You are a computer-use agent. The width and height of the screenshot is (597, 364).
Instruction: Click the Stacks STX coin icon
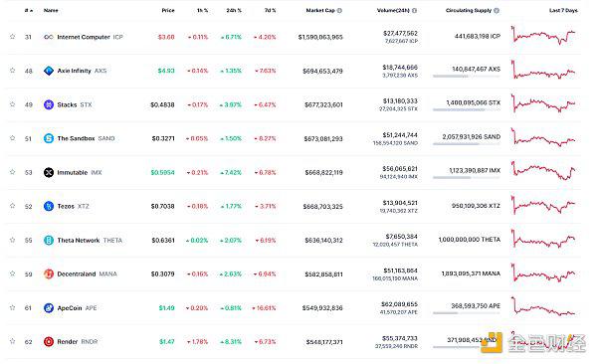click(49, 104)
